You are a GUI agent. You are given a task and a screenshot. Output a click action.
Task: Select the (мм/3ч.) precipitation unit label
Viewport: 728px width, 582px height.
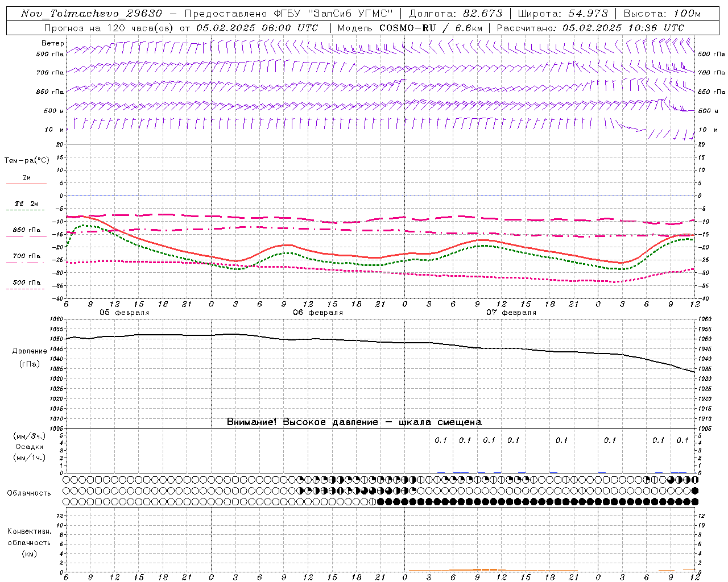[30, 436]
